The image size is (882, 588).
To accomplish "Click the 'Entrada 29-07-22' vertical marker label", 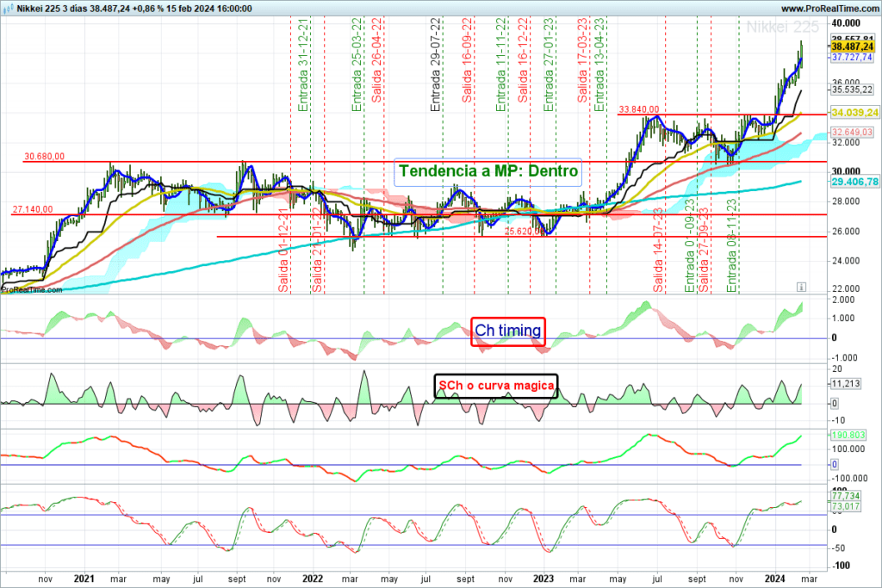I will pos(435,65).
